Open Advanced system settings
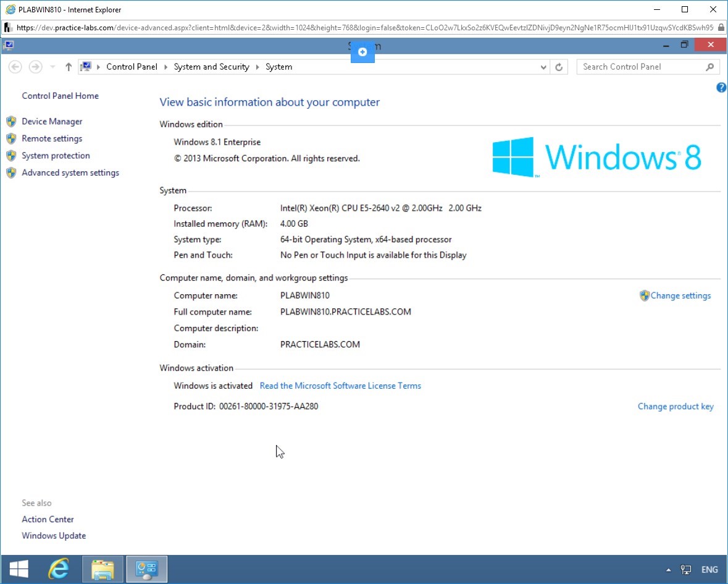Viewport: 728px width, 584px height. [70, 173]
